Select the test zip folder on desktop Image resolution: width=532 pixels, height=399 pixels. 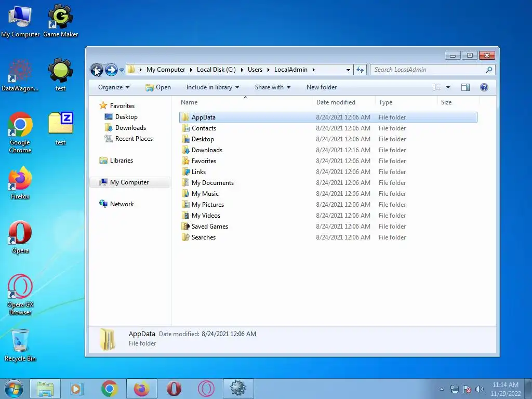pos(60,129)
